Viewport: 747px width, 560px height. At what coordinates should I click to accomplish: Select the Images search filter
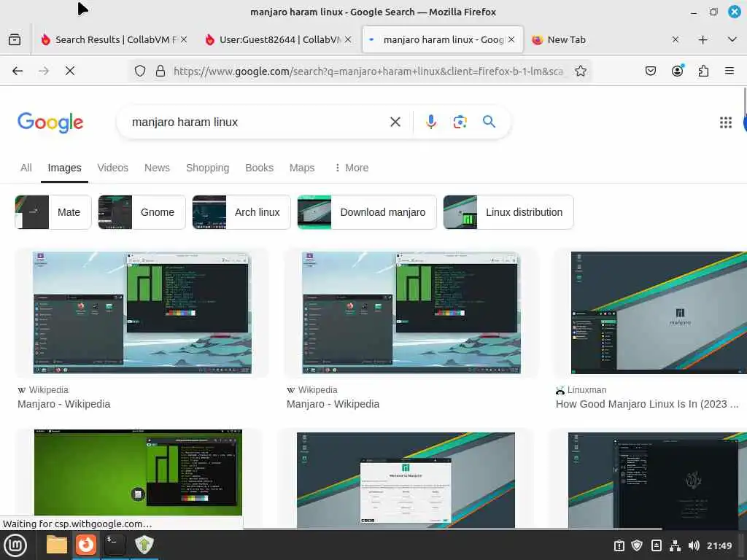pyautogui.click(x=64, y=168)
